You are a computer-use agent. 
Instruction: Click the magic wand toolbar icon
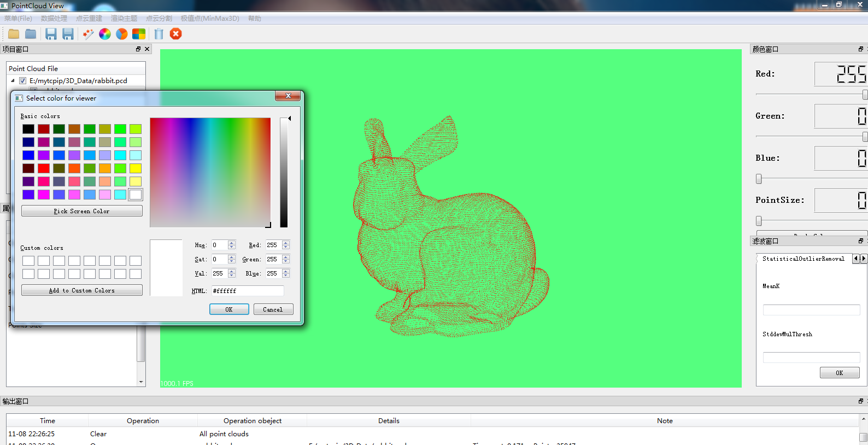pyautogui.click(x=88, y=34)
